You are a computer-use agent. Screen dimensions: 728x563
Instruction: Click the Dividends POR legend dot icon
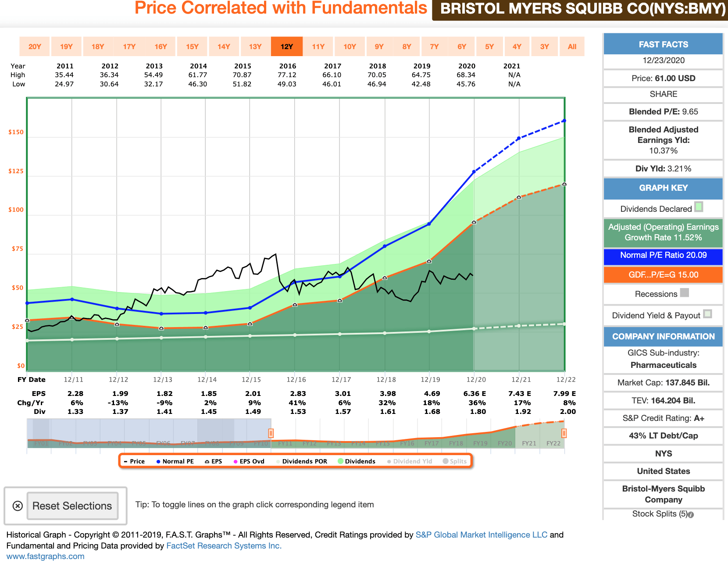(278, 461)
